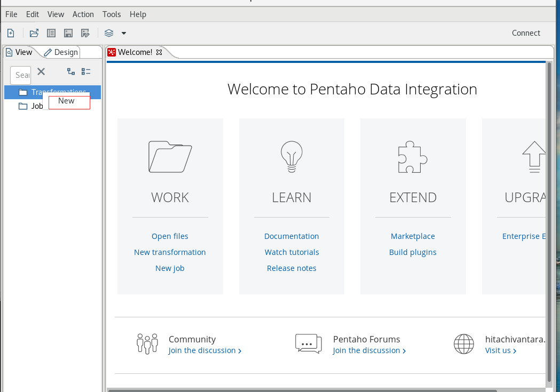This screenshot has height=392, width=560.
Task: Click the Perspectives layers icon
Action: (x=109, y=33)
